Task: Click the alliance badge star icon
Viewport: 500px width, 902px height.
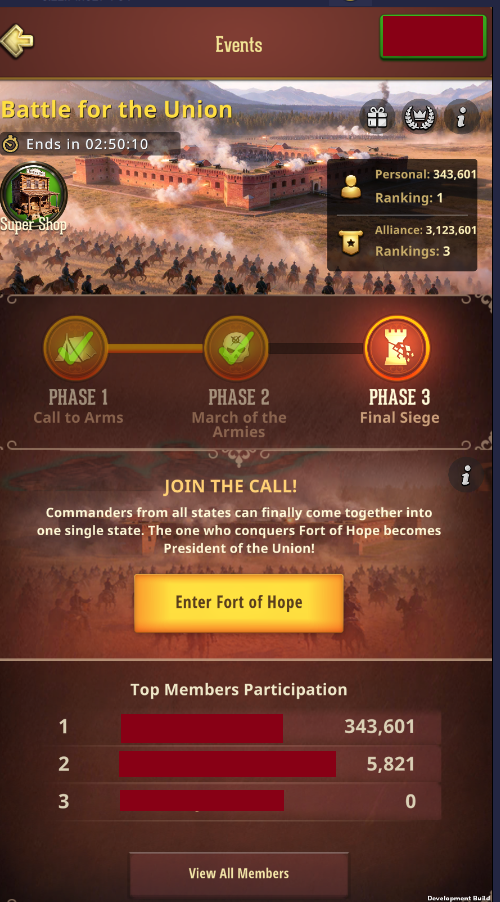Action: coord(351,242)
